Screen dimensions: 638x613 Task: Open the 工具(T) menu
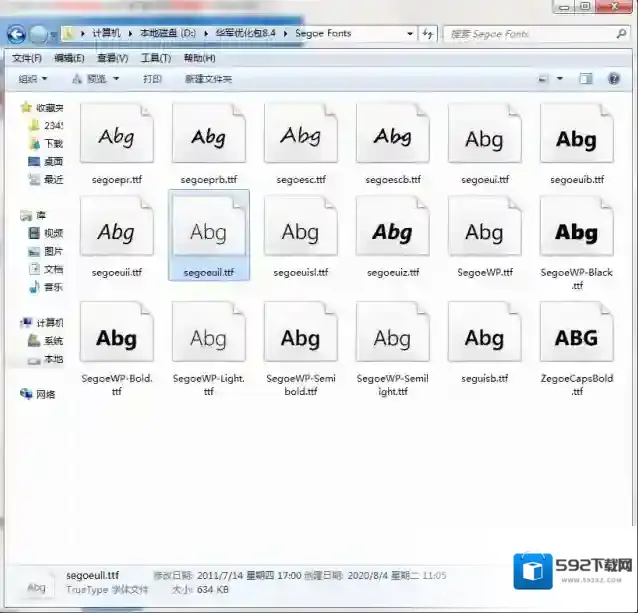(155, 58)
